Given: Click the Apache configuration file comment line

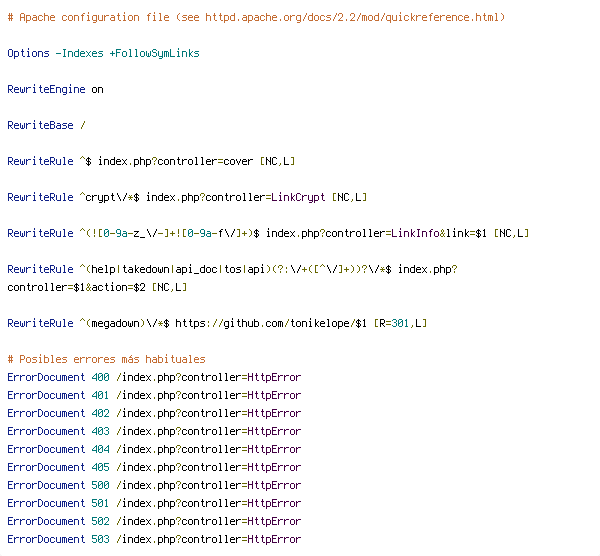Looking at the screenshot, I should point(256,18).
